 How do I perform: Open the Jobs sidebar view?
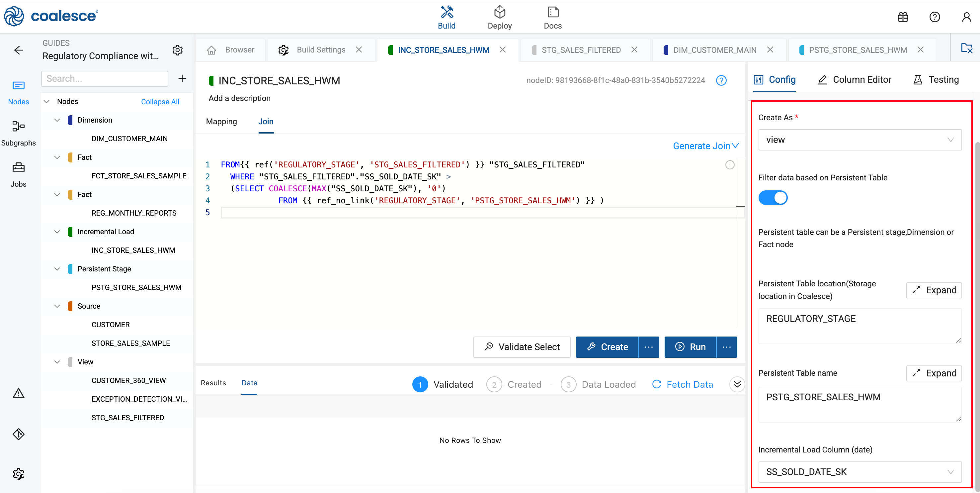[x=18, y=175]
